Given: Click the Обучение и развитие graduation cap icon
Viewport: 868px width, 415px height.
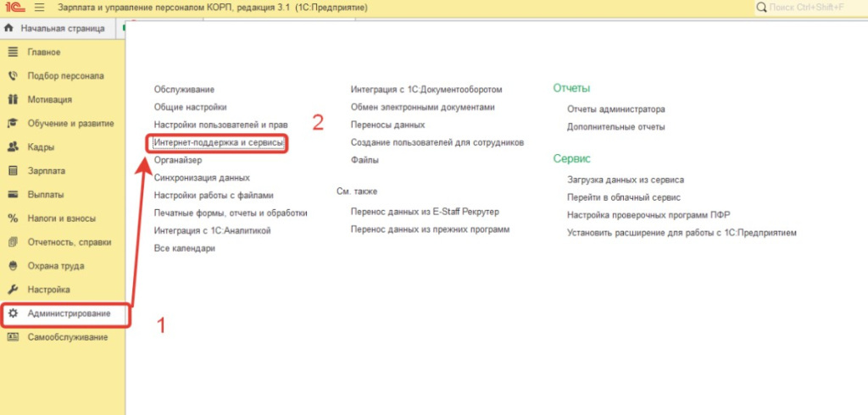Looking at the screenshot, I should coord(14,124).
